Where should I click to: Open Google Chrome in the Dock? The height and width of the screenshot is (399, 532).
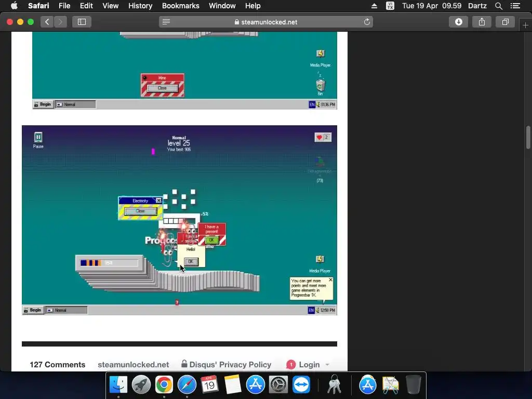164,385
